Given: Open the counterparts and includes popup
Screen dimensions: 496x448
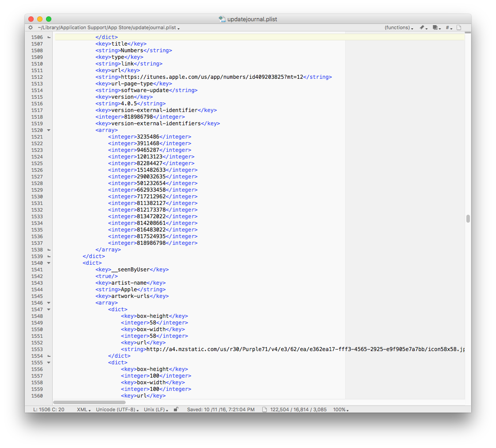Looking at the screenshot, I should point(437,27).
